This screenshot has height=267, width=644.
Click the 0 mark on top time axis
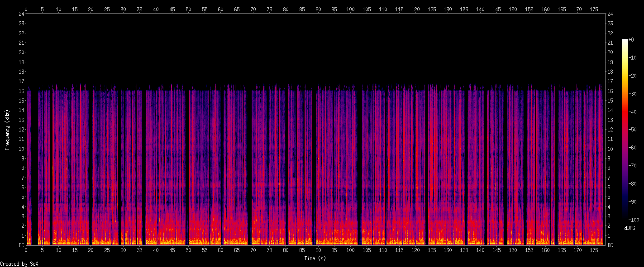(26, 9)
